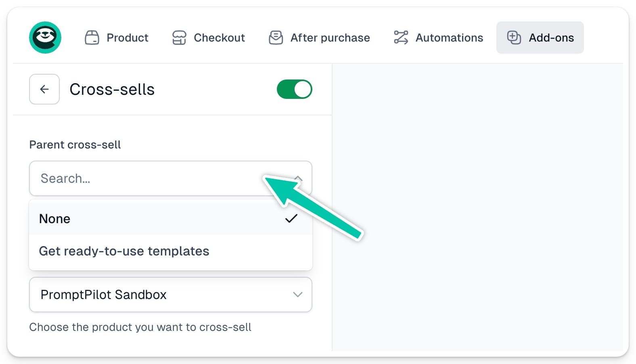The width and height of the screenshot is (636, 364).
Task: Click the Automations workflow icon
Action: tap(401, 38)
